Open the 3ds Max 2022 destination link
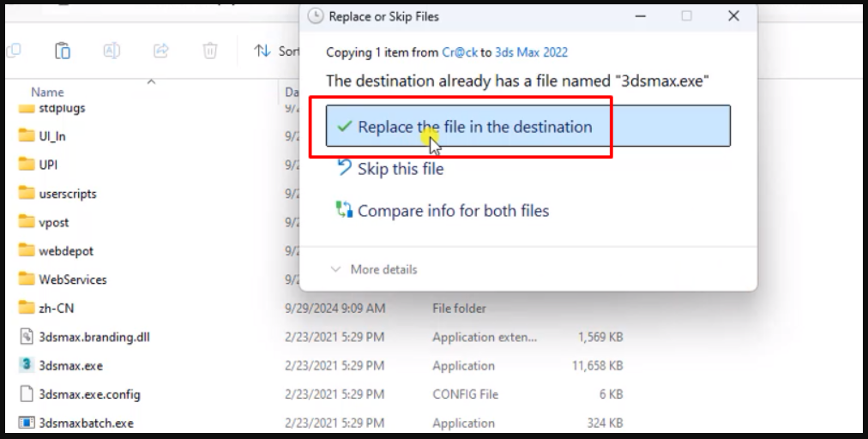The height and width of the screenshot is (439, 868). click(x=531, y=52)
